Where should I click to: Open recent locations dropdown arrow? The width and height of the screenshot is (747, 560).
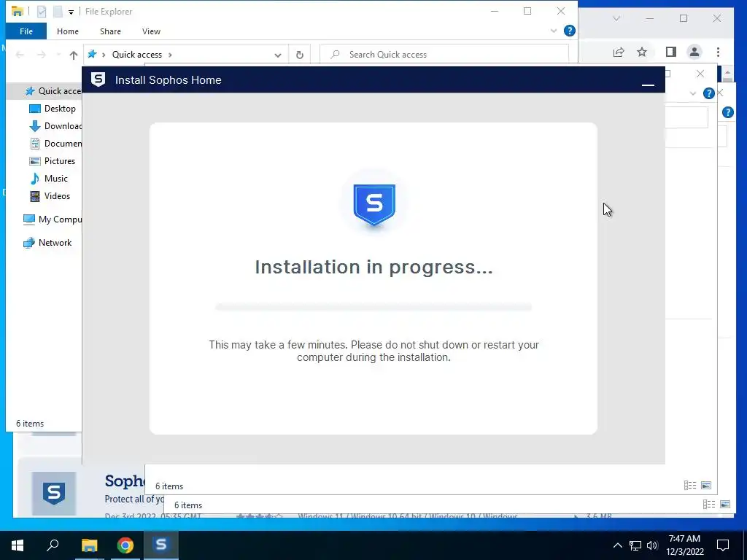[58, 55]
